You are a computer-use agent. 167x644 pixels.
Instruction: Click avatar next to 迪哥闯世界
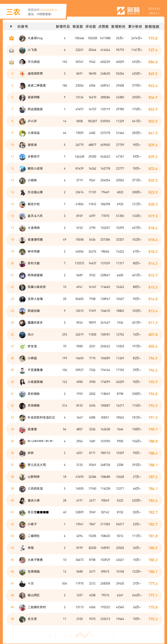[x=22, y=74]
